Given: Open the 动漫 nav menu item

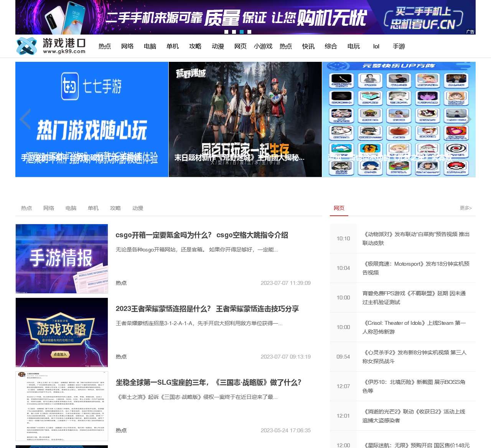Looking at the screenshot, I should point(217,46).
